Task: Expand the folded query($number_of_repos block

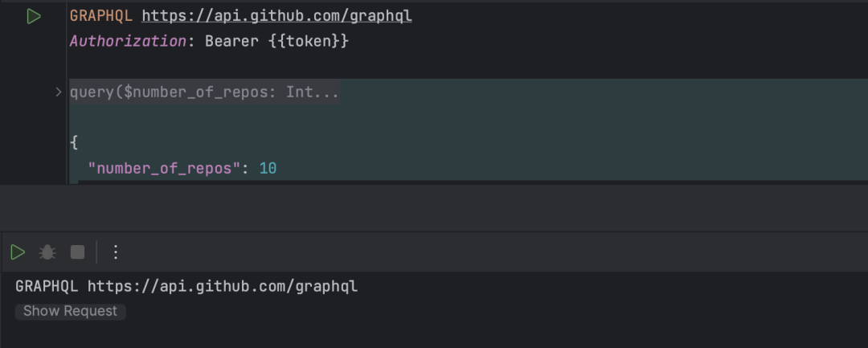Action: click(59, 92)
